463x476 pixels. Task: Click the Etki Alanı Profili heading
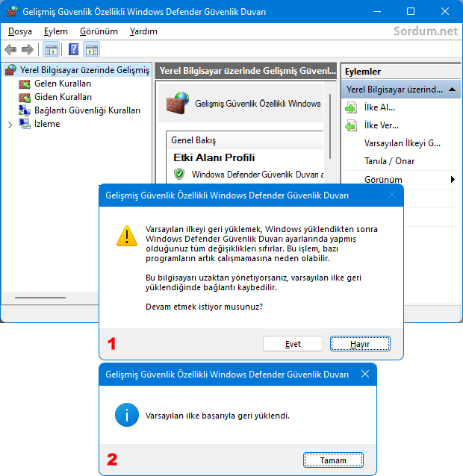(x=214, y=157)
